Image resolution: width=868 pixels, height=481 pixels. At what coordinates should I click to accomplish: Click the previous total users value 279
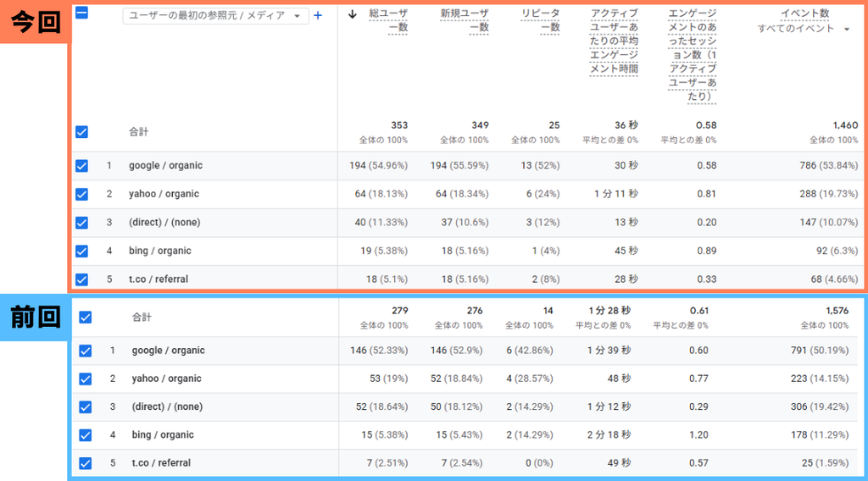point(400,311)
